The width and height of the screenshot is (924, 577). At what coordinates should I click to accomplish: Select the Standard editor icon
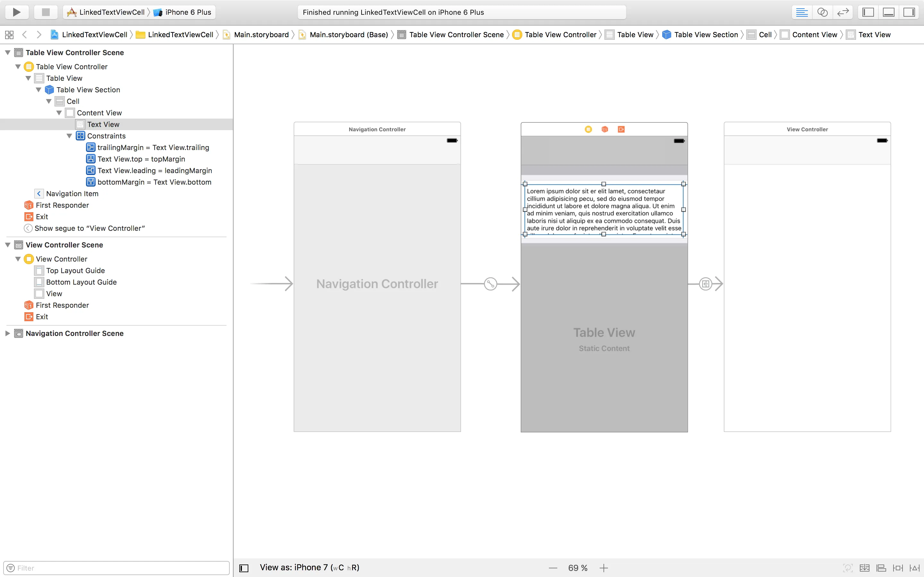[x=801, y=12]
